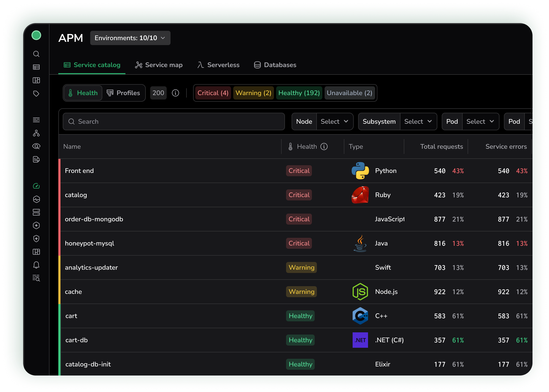Click the bell alerts icon in sidebar
The width and height of the screenshot is (549, 392).
click(x=36, y=265)
